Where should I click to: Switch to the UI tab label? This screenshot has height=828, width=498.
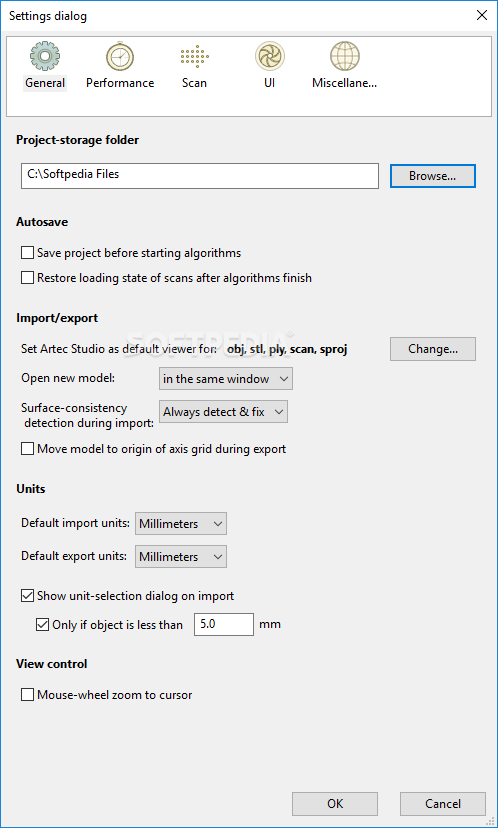point(269,83)
